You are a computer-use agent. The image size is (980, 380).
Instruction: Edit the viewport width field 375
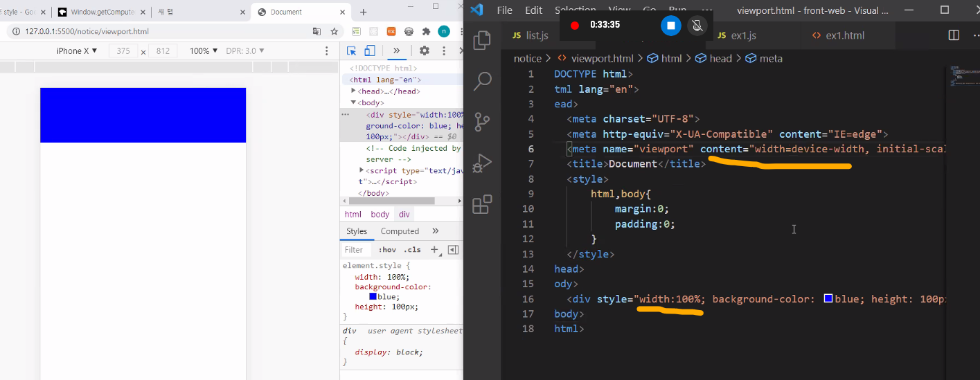pyautogui.click(x=123, y=51)
